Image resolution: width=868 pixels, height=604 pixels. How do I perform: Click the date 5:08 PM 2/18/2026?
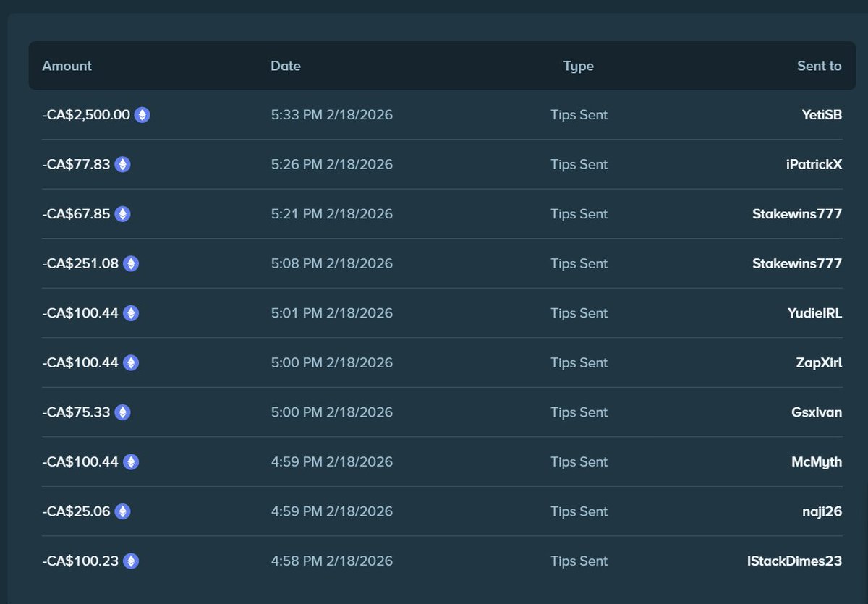[x=332, y=263]
